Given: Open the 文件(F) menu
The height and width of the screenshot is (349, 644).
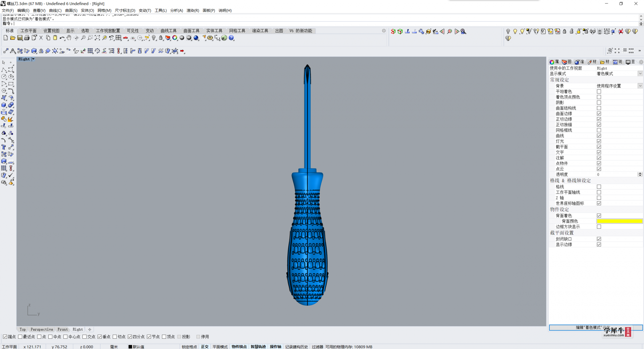Looking at the screenshot, I should pos(8,10).
